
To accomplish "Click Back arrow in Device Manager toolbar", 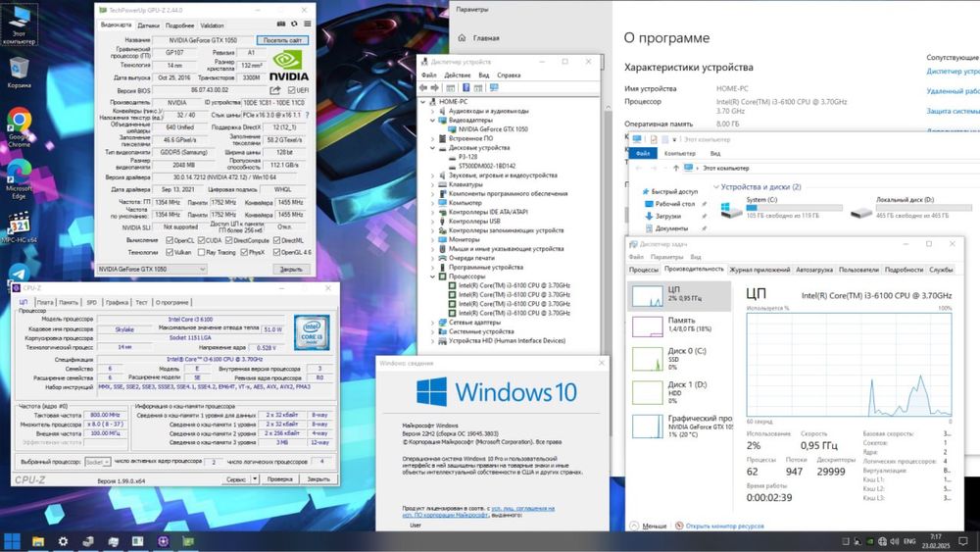I will (423, 87).
